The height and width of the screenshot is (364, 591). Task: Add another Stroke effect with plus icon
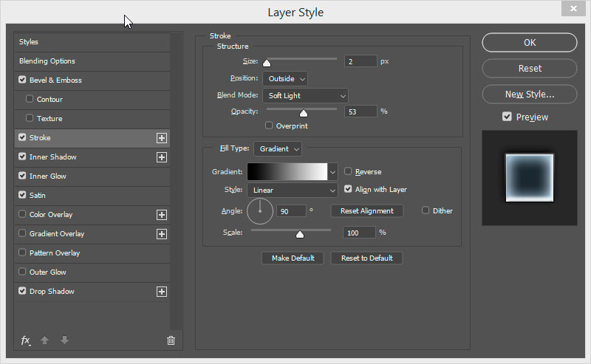tap(162, 138)
